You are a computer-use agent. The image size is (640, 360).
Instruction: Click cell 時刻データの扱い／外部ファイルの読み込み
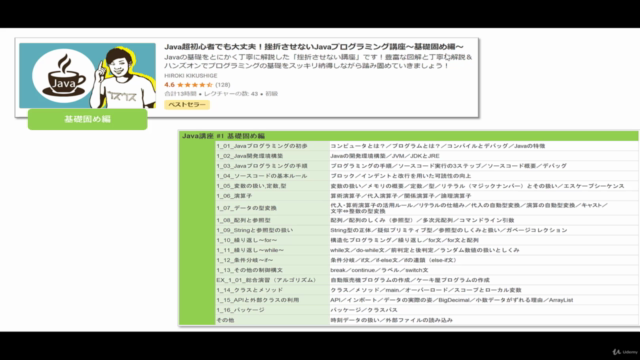pyautogui.click(x=484, y=320)
